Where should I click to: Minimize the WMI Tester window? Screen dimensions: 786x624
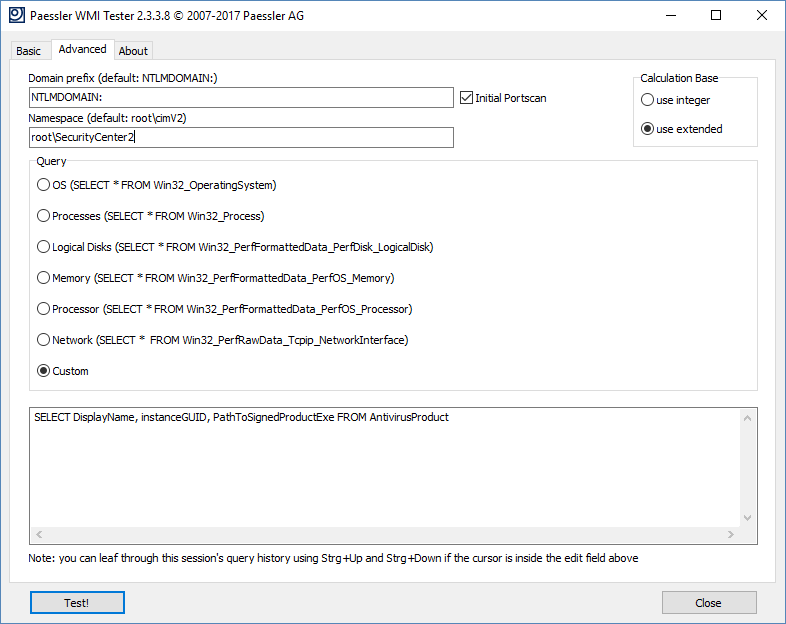tap(671, 16)
